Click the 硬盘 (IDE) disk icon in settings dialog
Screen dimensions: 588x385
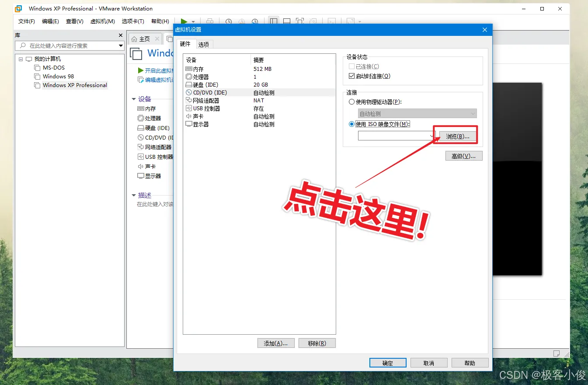click(189, 85)
